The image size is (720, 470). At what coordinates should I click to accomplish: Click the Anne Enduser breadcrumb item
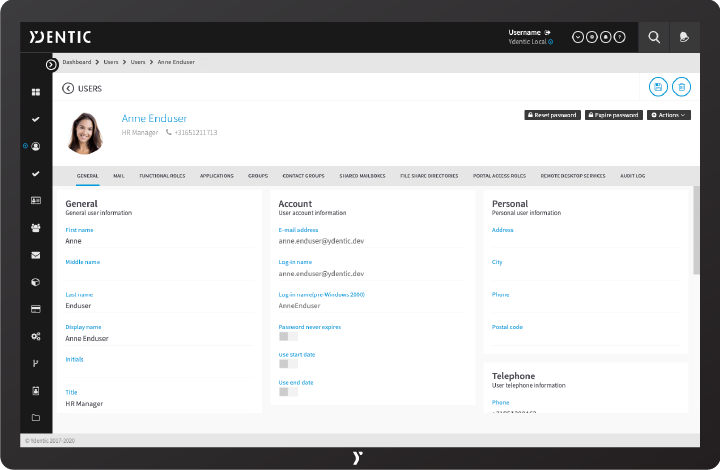176,62
